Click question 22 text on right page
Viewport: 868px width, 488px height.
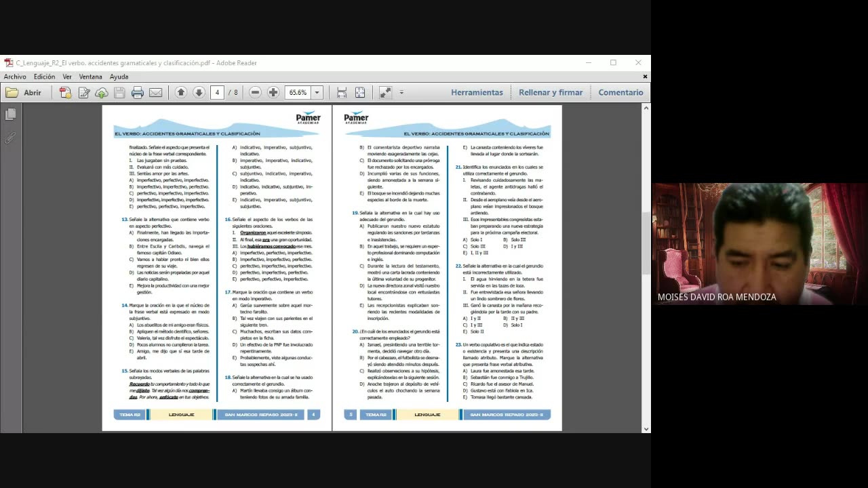point(499,268)
